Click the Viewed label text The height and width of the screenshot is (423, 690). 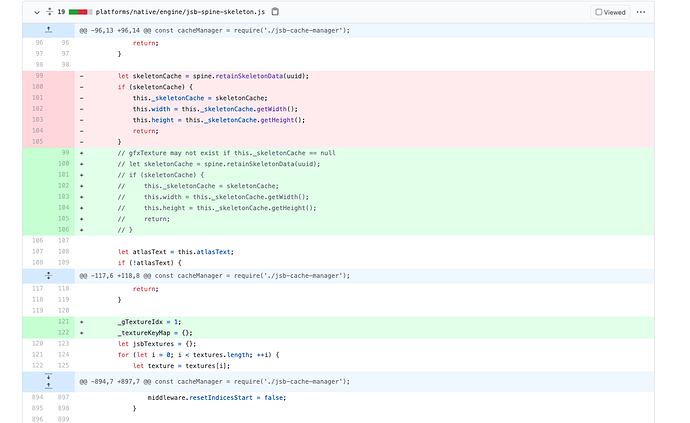(x=615, y=12)
